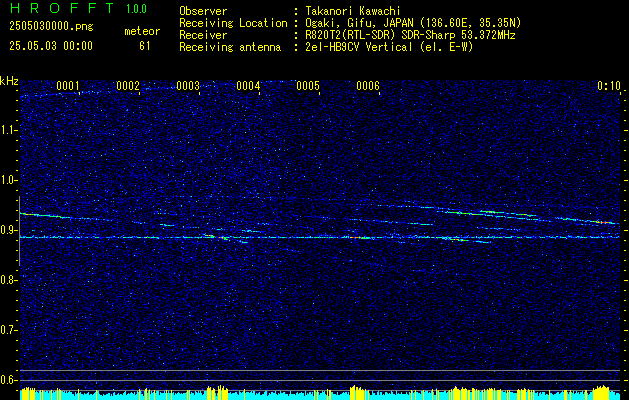Image resolution: width=629 pixels, height=400 pixels.
Task: Click the R820T2(RTL-SDR) SDR-Sharp 53.372MHz text
Action: pos(410,35)
